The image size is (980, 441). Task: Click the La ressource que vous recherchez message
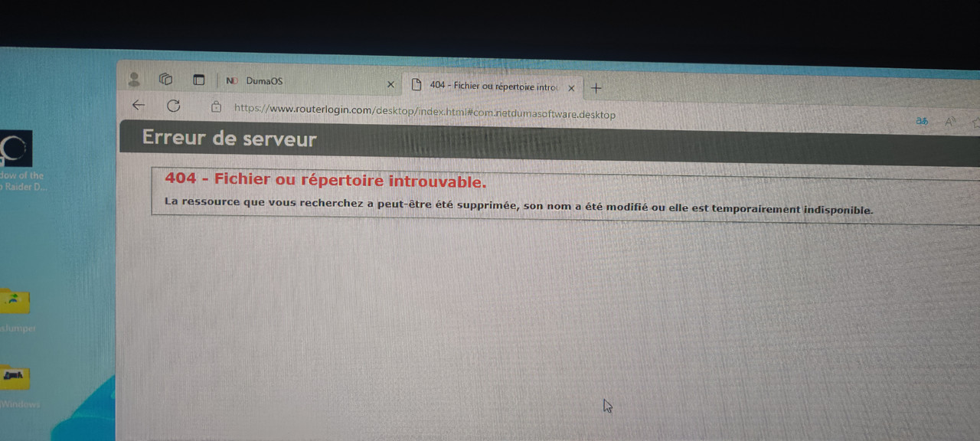coord(518,205)
